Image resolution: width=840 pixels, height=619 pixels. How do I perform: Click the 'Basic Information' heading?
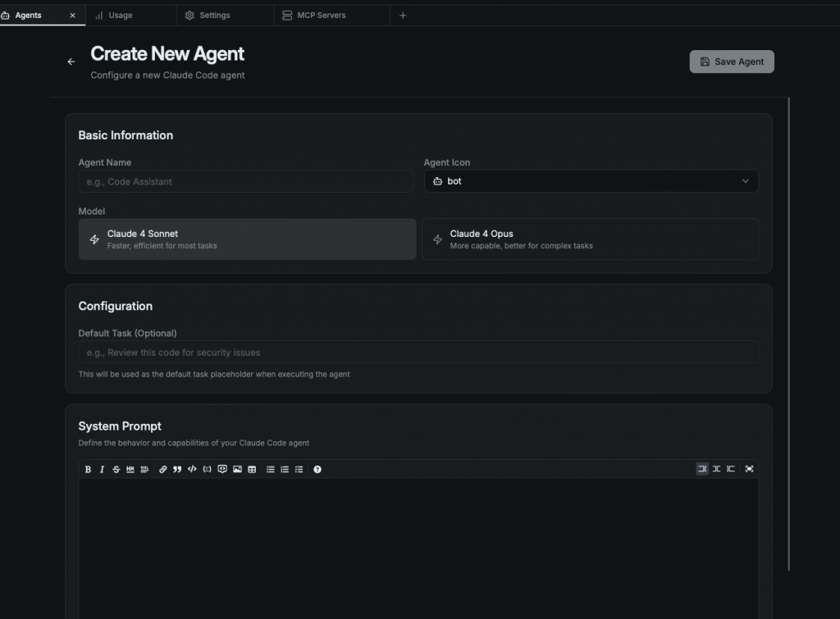(x=126, y=135)
